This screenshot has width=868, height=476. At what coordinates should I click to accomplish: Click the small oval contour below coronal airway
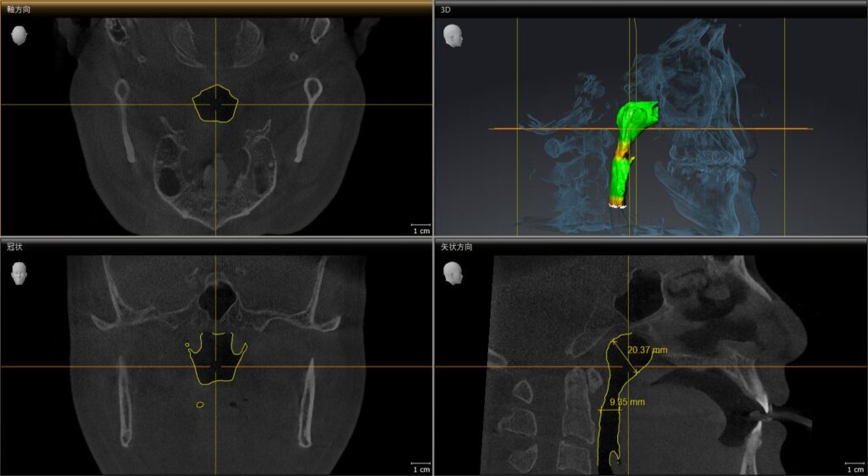point(200,405)
